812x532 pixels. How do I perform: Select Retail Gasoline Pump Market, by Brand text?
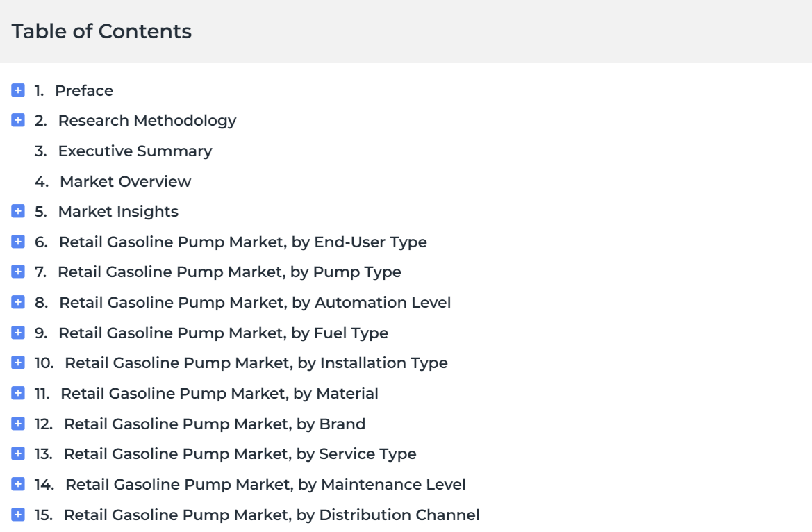(214, 424)
